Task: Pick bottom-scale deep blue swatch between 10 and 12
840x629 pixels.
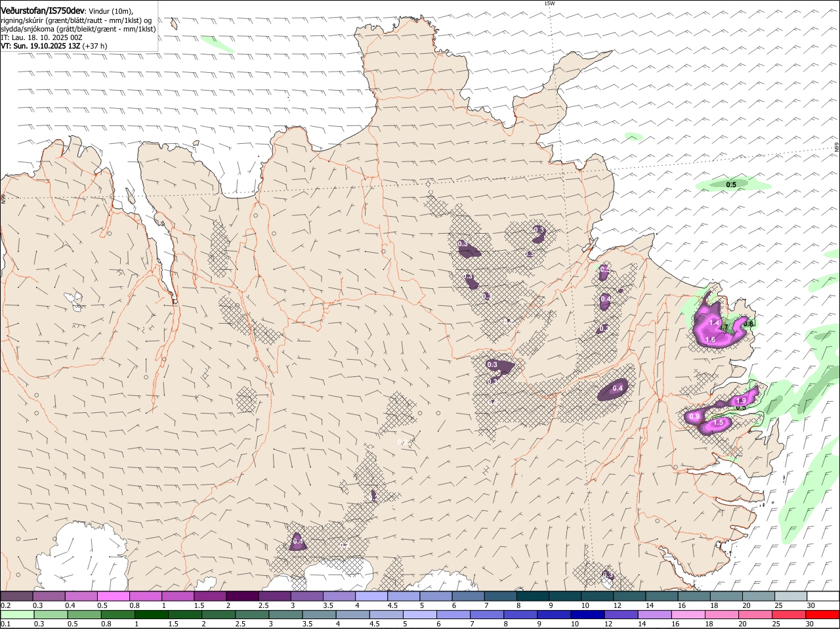Action: click(587, 614)
